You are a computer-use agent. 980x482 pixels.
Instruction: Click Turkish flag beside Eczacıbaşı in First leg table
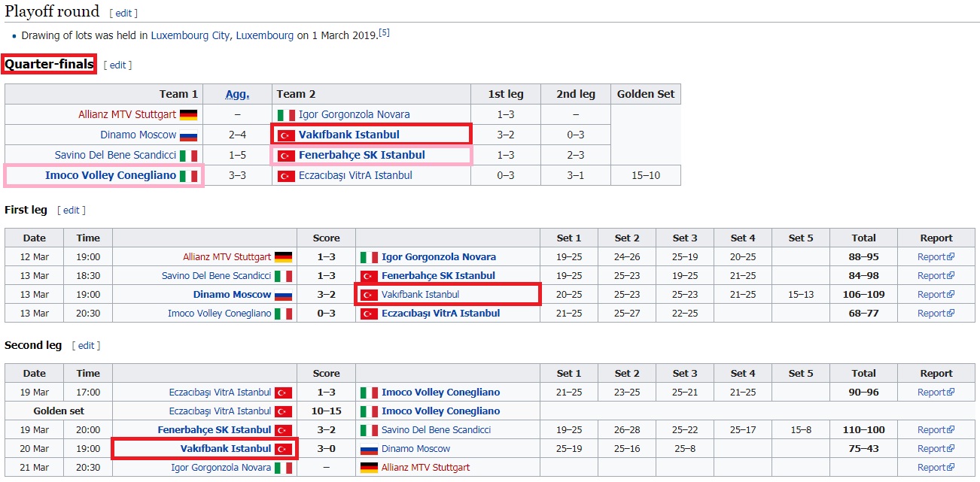pos(369,314)
